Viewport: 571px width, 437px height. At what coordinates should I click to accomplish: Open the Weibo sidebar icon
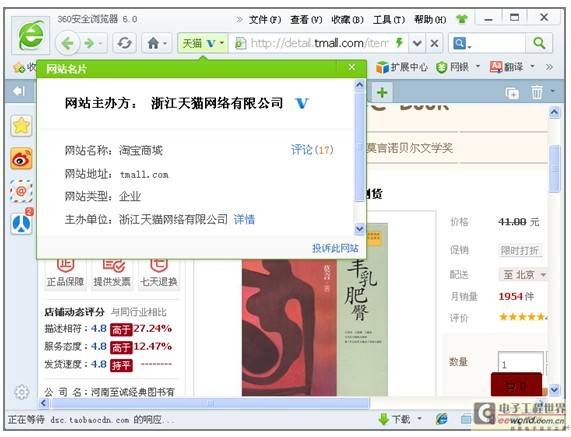tap(21, 159)
